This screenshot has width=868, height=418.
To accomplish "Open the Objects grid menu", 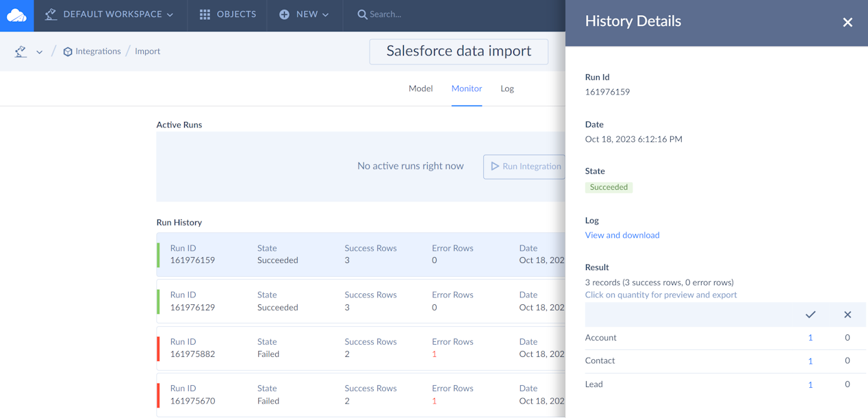I will click(227, 14).
